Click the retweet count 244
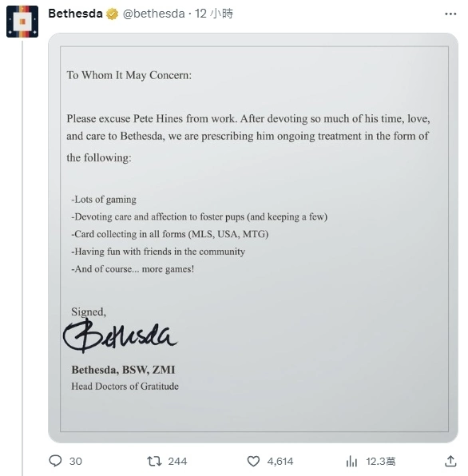 coord(177,462)
